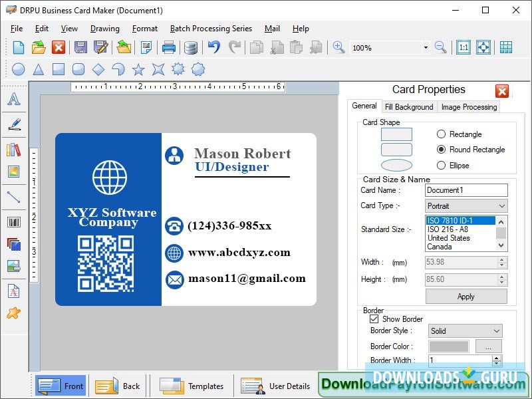Open the Card Type dropdown

pyautogui.click(x=466, y=206)
